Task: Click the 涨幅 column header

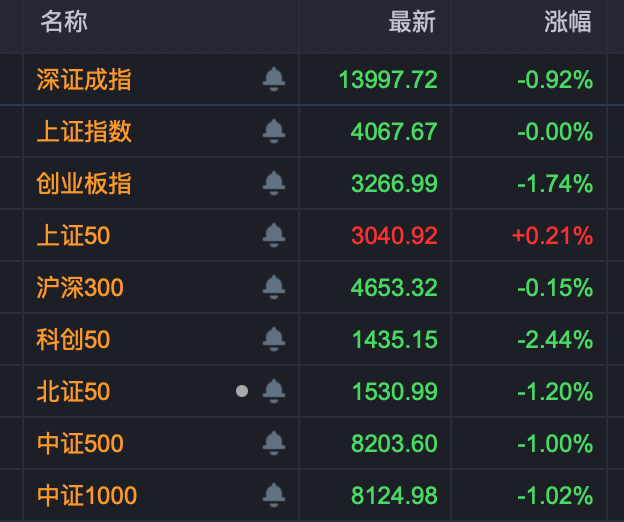Action: [568, 23]
